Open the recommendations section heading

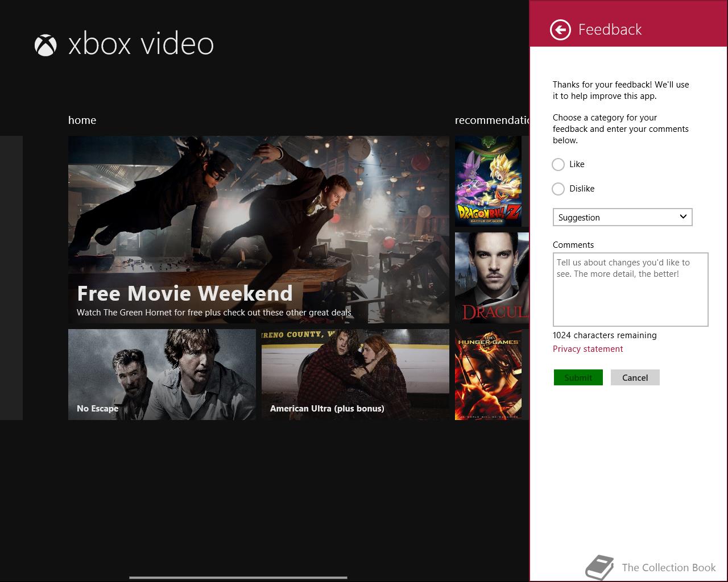492,120
